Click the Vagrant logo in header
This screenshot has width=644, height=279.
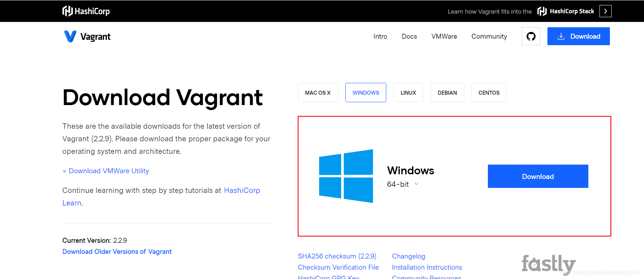[x=87, y=36]
